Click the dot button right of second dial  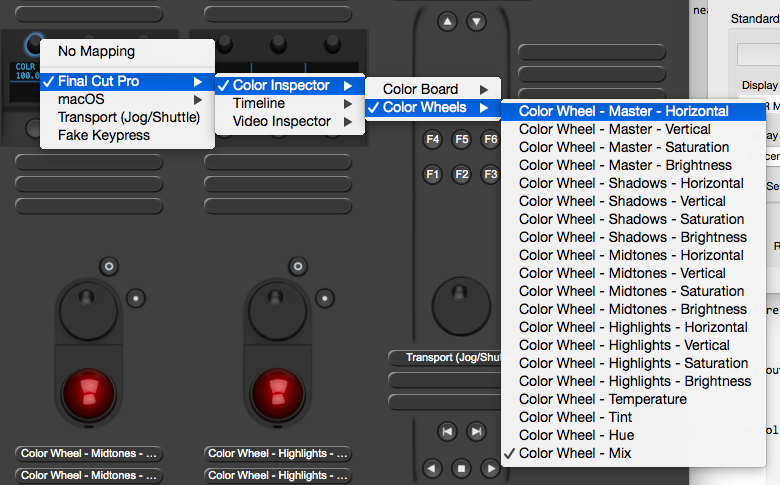coord(325,298)
